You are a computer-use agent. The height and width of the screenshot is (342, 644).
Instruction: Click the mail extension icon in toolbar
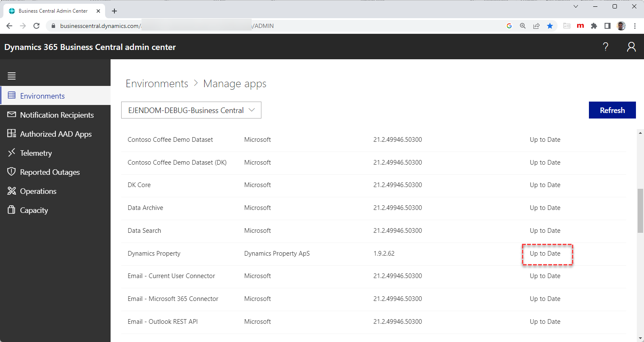click(x=567, y=26)
